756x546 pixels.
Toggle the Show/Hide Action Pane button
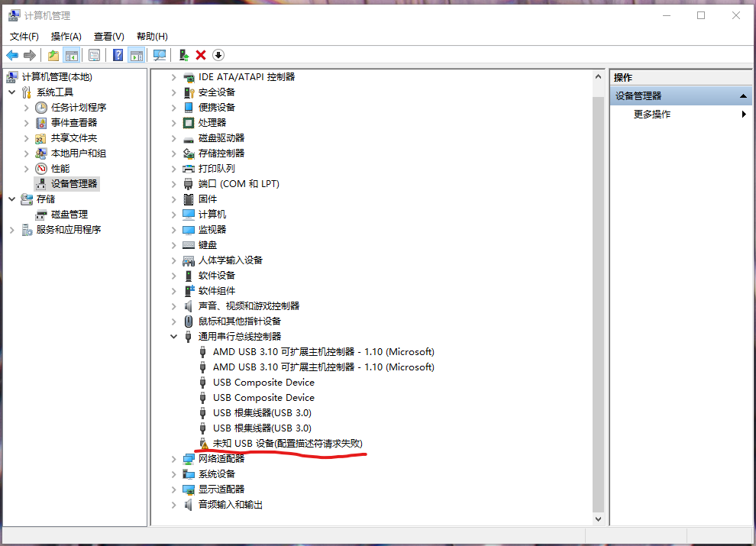[137, 55]
